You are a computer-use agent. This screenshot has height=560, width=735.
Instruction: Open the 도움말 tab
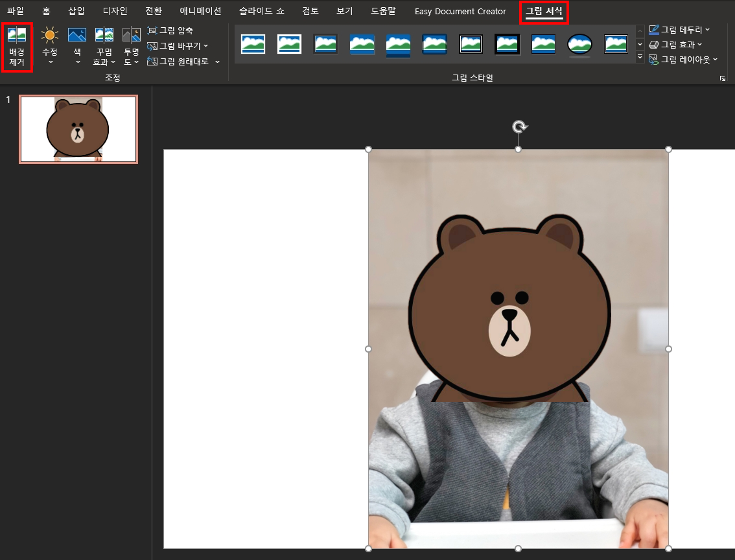[x=383, y=11]
